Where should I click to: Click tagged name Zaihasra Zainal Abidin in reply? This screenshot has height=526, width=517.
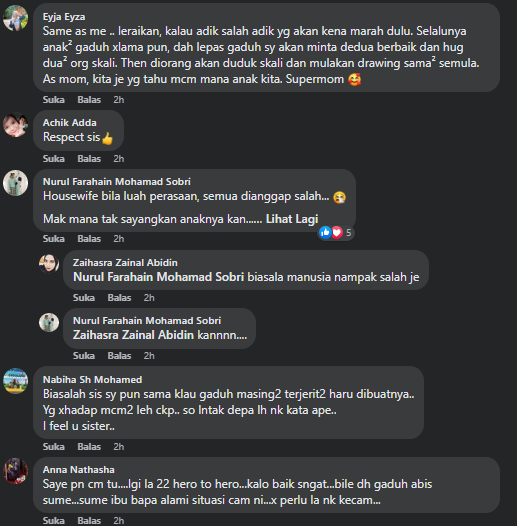(x=133, y=335)
